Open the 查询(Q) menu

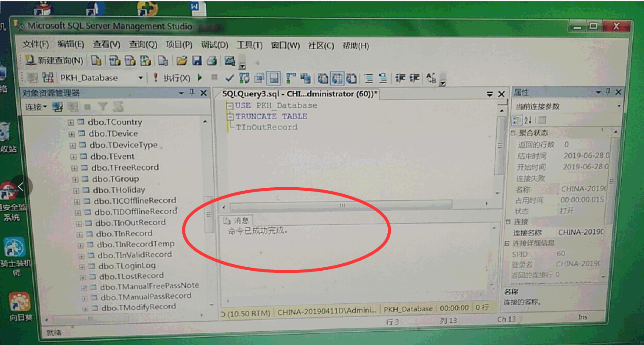pyautogui.click(x=143, y=45)
